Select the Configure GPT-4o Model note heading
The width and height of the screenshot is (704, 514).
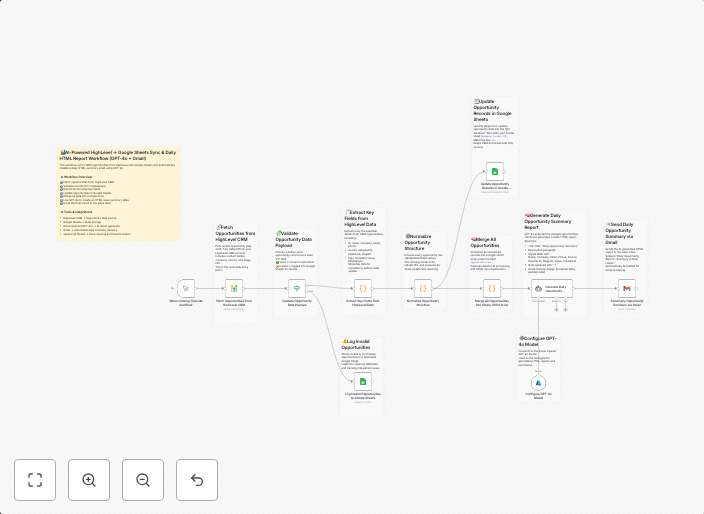click(x=538, y=341)
